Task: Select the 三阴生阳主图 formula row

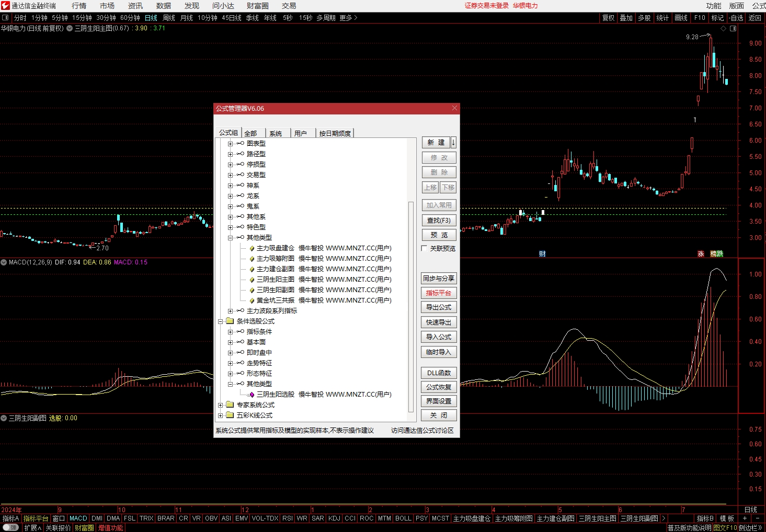Action: point(324,280)
